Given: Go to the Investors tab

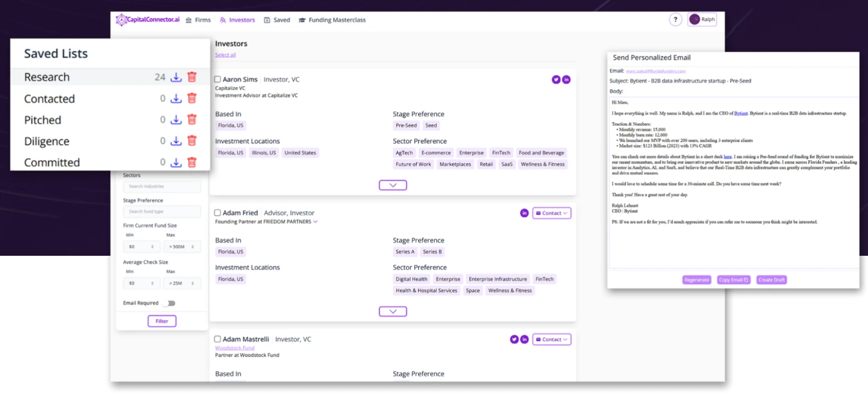Looking at the screenshot, I should 237,20.
